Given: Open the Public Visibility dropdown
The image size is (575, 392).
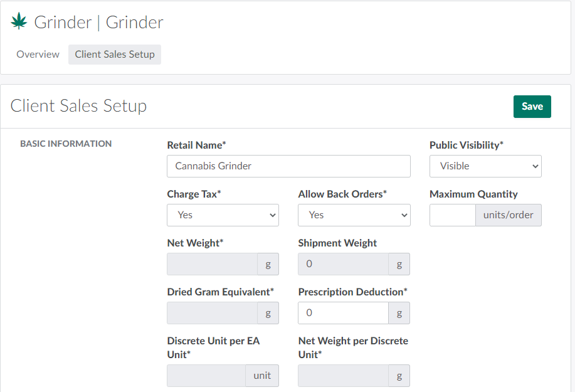Looking at the screenshot, I should click(485, 166).
